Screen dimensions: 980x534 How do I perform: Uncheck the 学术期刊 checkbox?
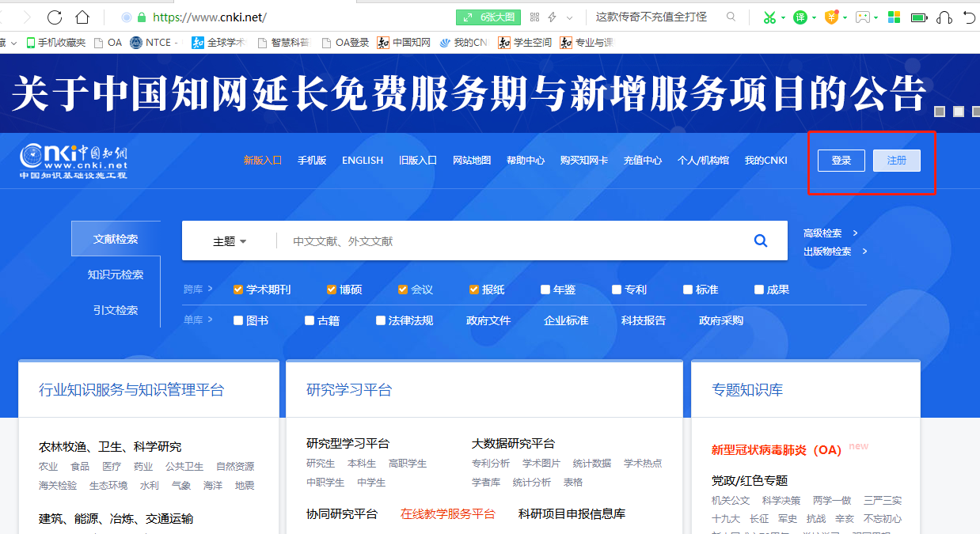238,290
